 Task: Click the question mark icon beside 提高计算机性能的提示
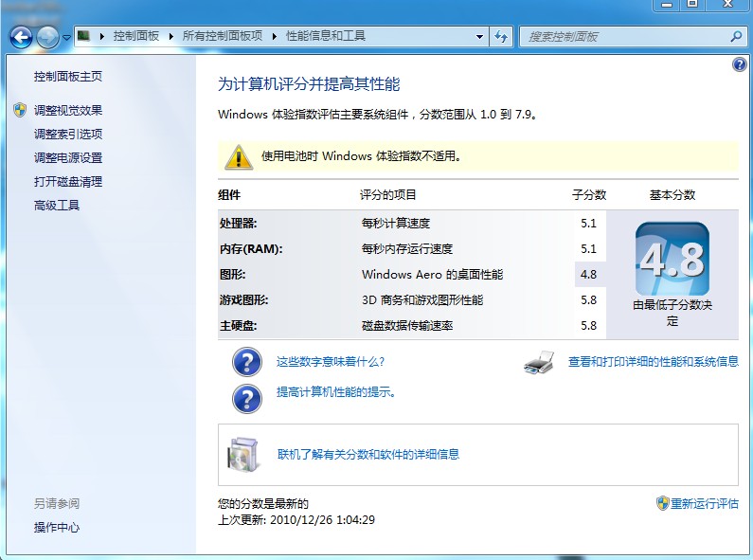coord(246,397)
